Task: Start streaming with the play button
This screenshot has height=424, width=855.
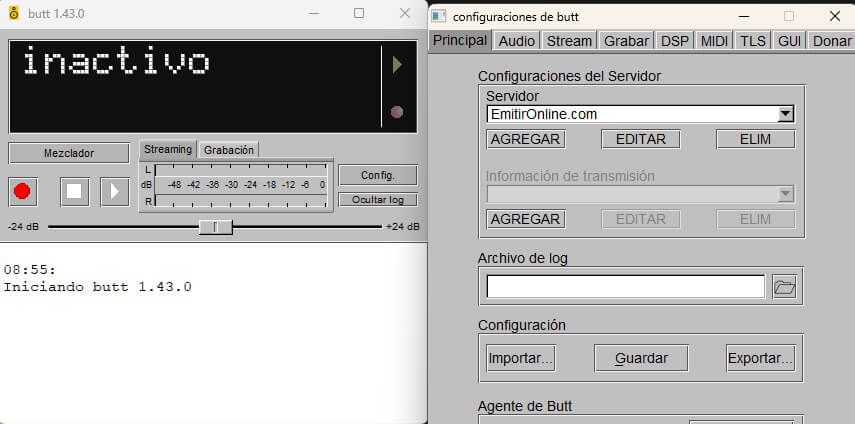Action: pyautogui.click(x=115, y=191)
